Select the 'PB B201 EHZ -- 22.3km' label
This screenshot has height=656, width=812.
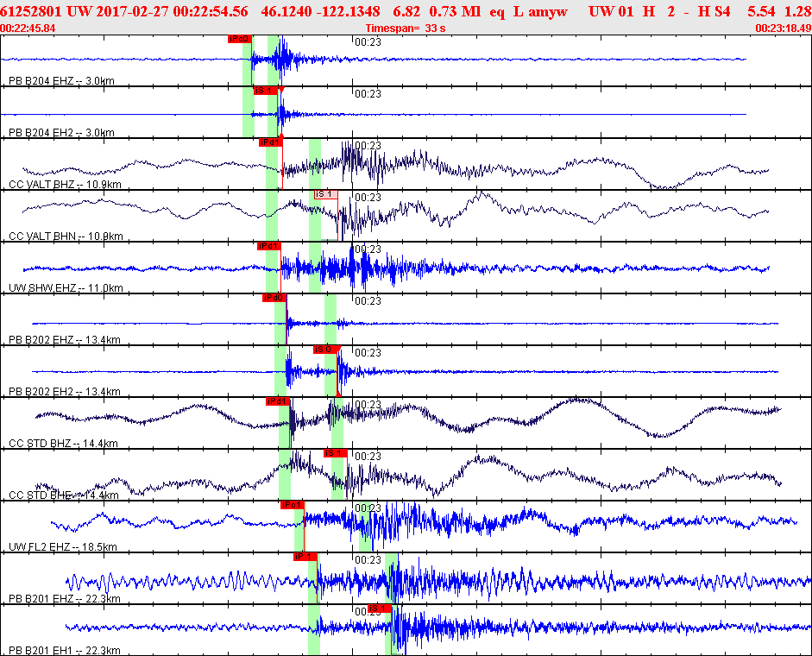65,599
